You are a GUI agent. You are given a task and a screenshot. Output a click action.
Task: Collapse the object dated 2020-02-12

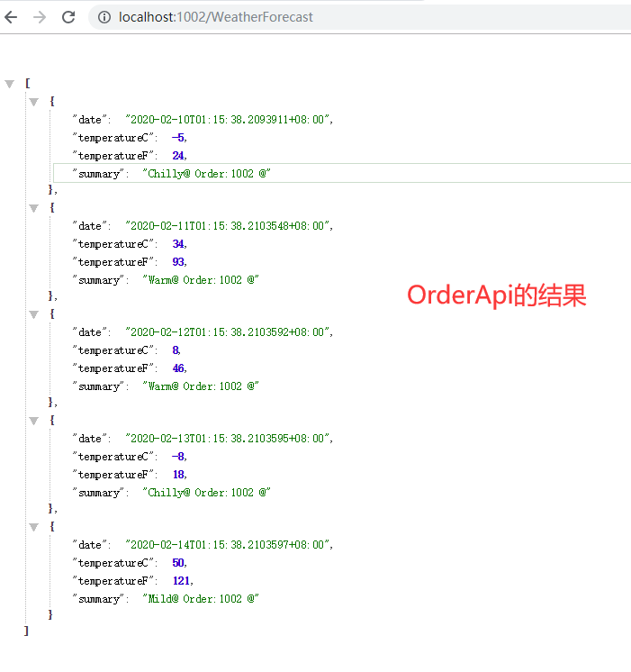click(34, 314)
